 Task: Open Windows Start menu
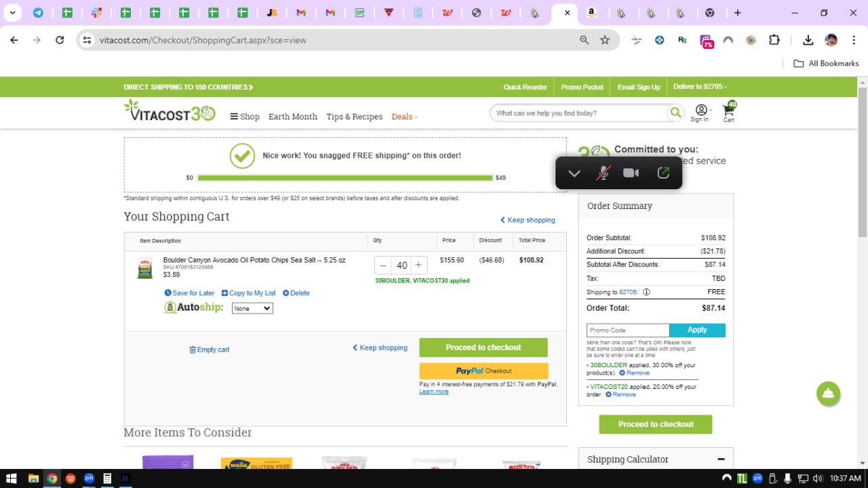(11, 478)
